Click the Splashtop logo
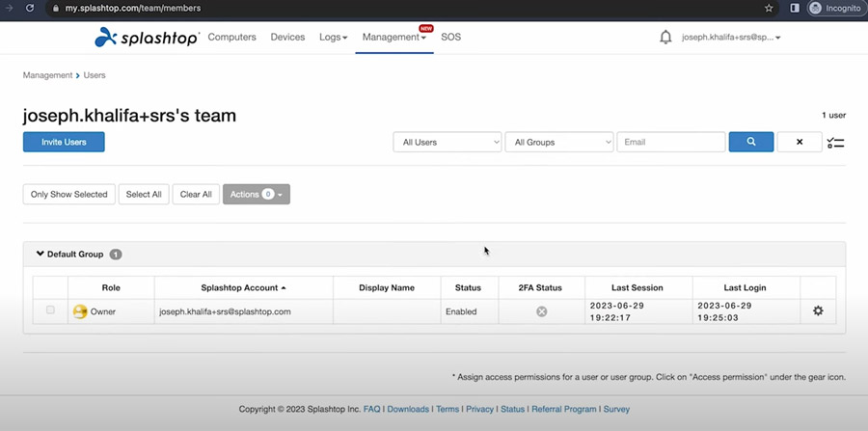The height and width of the screenshot is (431, 868). [x=147, y=37]
